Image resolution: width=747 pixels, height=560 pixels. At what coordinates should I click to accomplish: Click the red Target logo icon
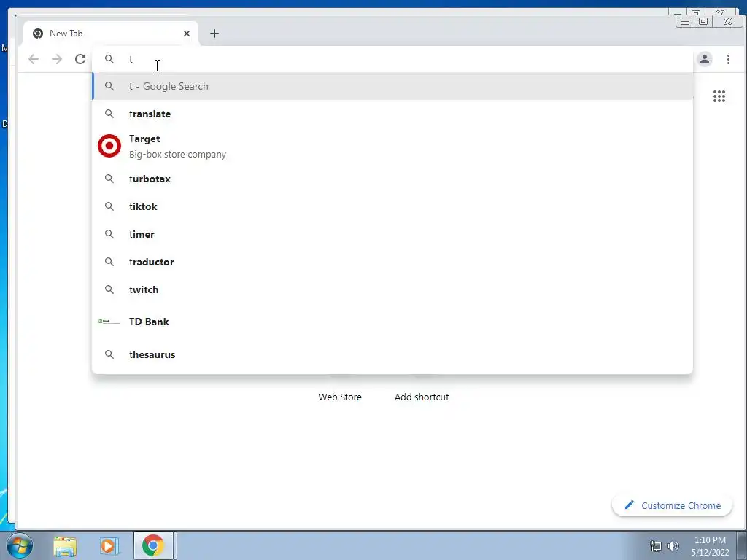tap(109, 146)
